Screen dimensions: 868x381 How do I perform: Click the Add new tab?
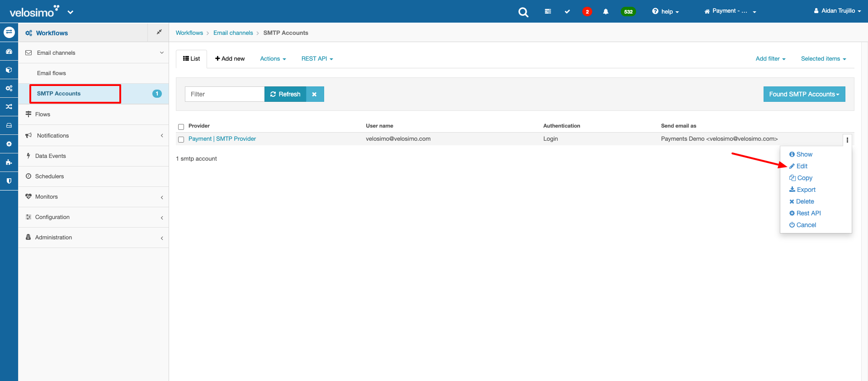(x=230, y=59)
